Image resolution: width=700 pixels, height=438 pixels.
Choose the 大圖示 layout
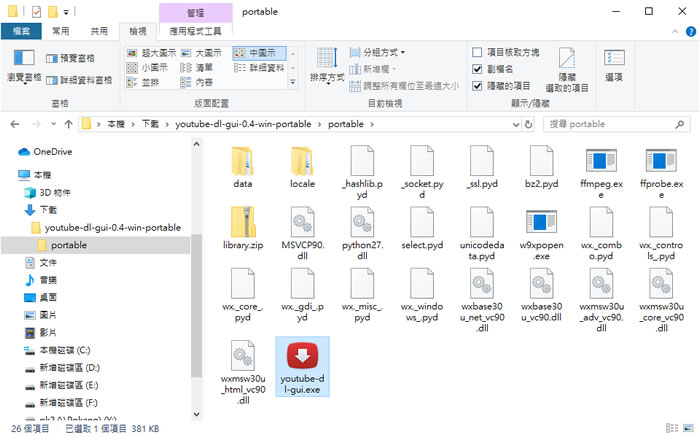pyautogui.click(x=201, y=53)
